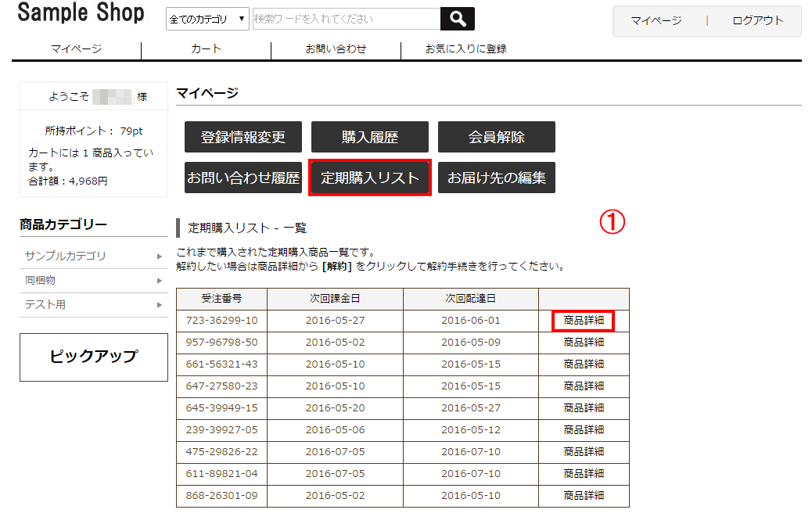Click billing date 2016-05-20
Image resolution: width=812 pixels, height=524 pixels.
335,408
